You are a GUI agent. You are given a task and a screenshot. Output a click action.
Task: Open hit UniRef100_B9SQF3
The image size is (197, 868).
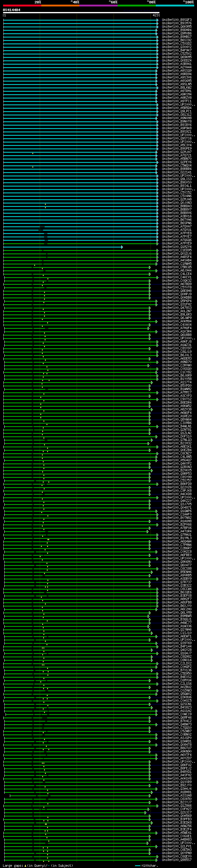(177, 20)
